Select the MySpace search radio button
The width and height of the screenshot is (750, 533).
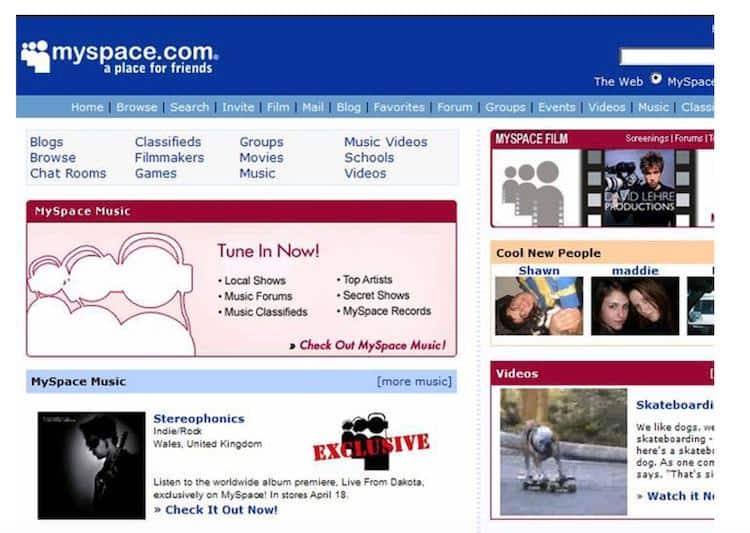point(656,79)
